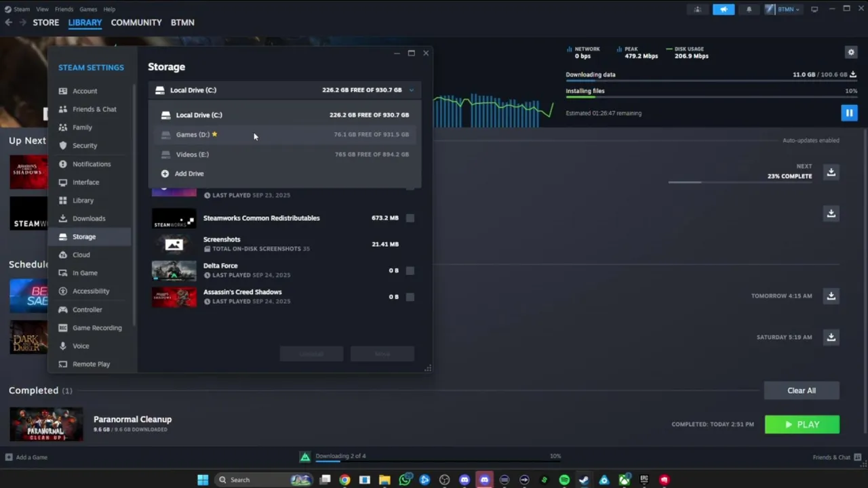Select Games (D:) drive option

(x=285, y=134)
